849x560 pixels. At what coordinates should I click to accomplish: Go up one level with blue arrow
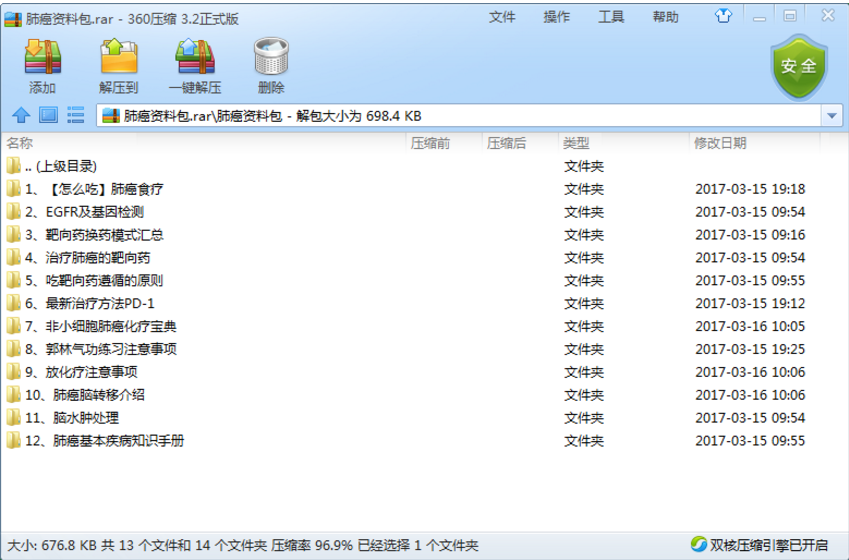point(20,116)
